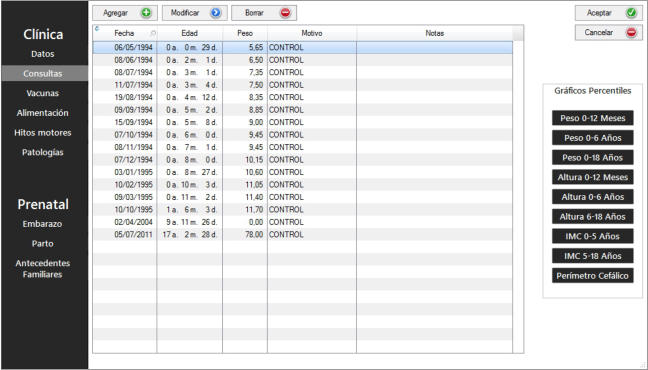Select the row dated 05/07/2011
Viewport: 648px width, 370px height.
click(x=303, y=234)
